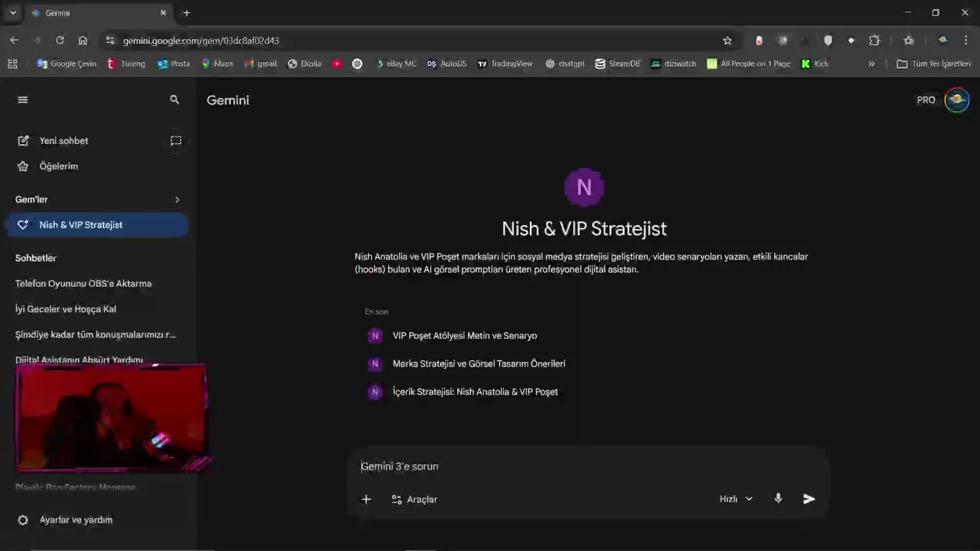The width and height of the screenshot is (980, 551).
Task: Click the PRO badge
Action: tap(926, 100)
